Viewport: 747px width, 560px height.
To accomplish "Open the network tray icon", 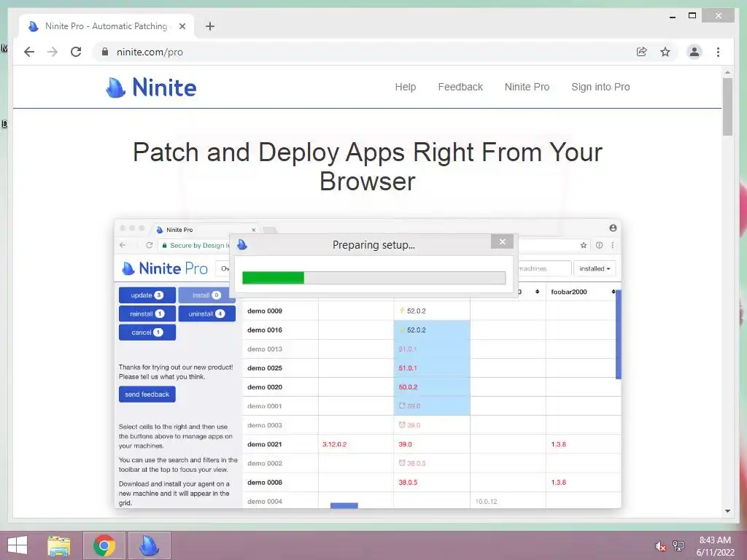I will click(678, 545).
